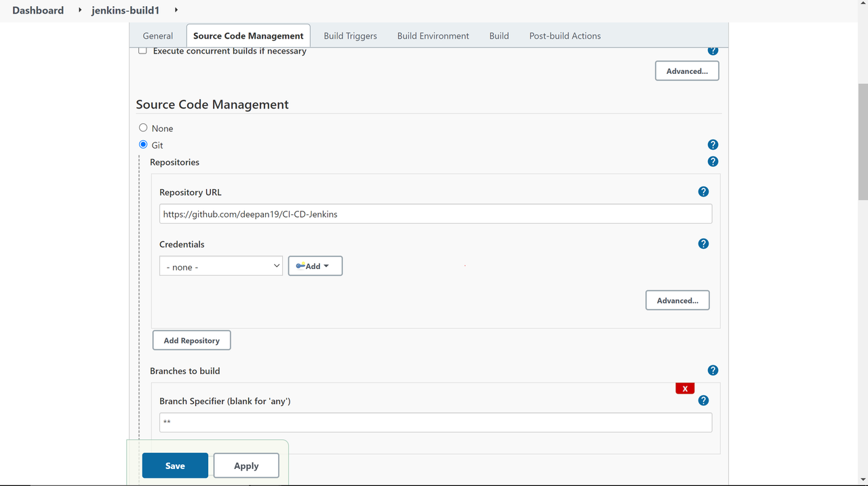This screenshot has width=868, height=486.
Task: Select the None source control radio button
Action: (143, 127)
